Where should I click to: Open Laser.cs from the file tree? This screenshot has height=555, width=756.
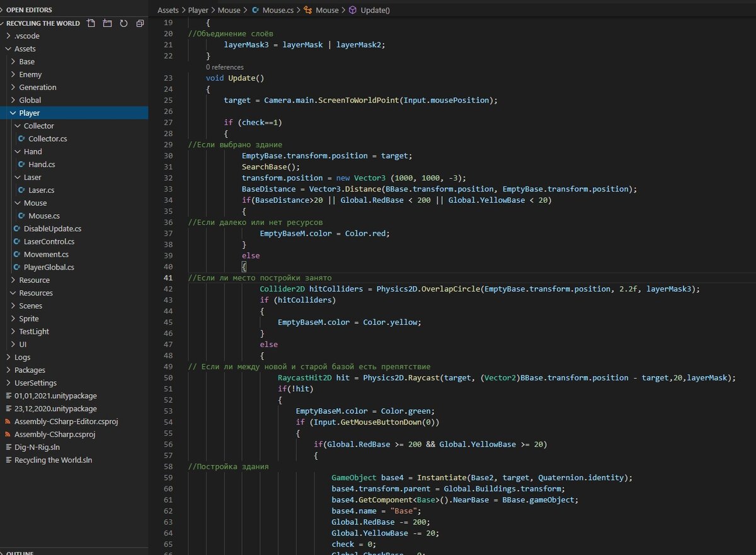click(41, 190)
